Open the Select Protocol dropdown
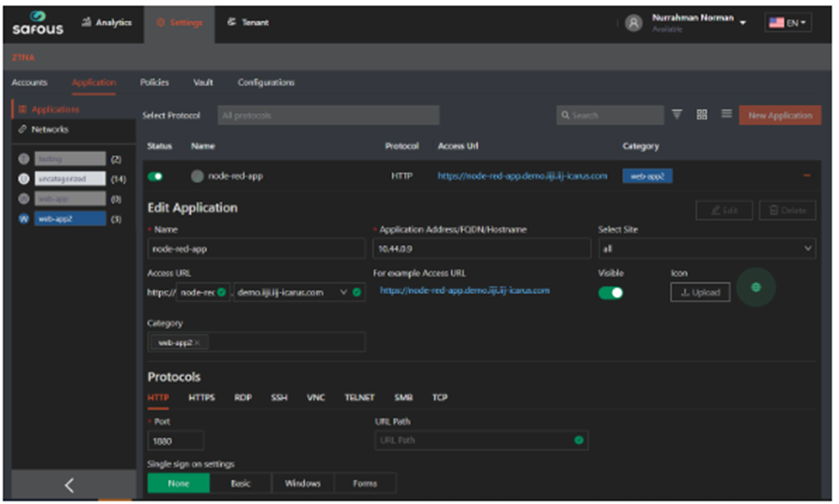The width and height of the screenshot is (839, 504). point(328,115)
